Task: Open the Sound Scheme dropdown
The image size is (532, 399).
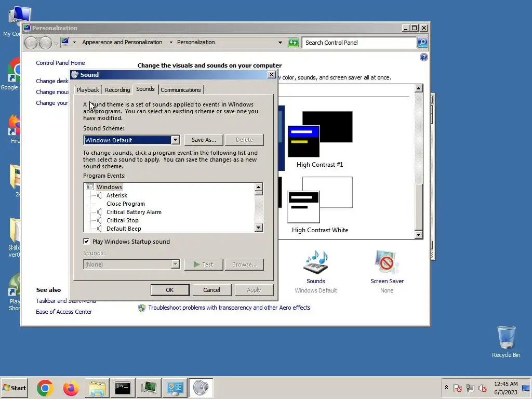Action: tap(175, 140)
